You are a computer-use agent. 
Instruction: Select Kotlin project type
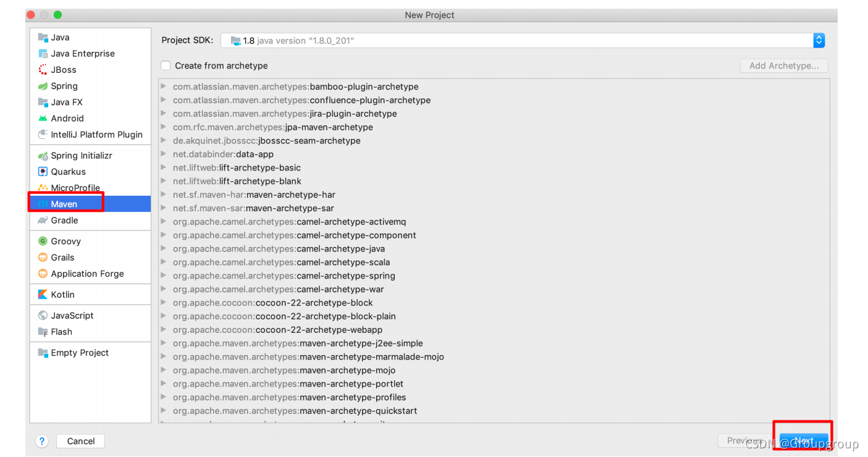[90, 295]
